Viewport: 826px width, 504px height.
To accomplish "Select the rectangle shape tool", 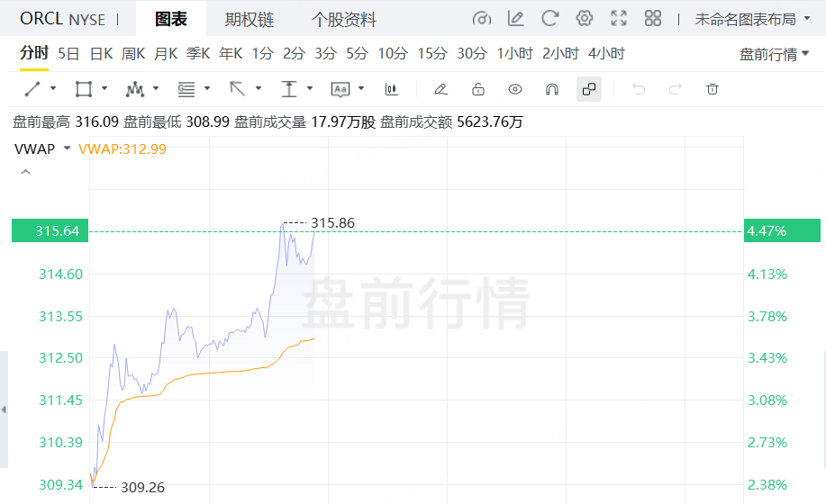I will [x=84, y=89].
